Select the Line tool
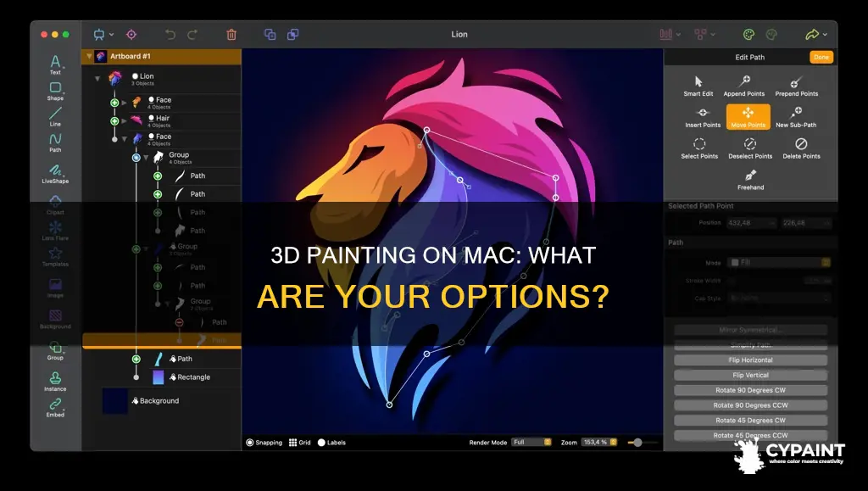Image resolution: width=868 pixels, height=491 pixels. pyautogui.click(x=55, y=117)
